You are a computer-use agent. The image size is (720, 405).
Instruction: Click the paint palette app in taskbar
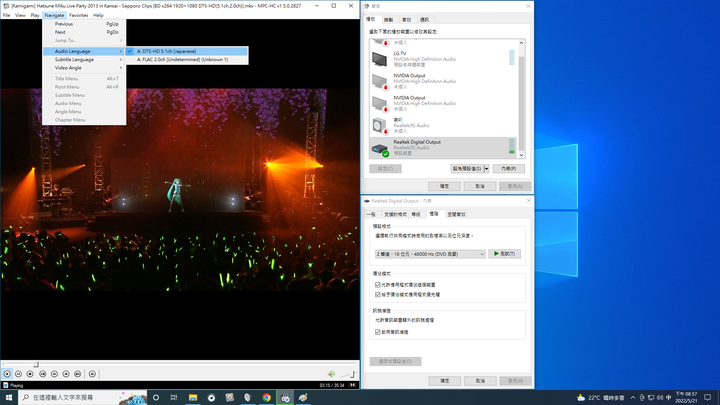[303, 398]
